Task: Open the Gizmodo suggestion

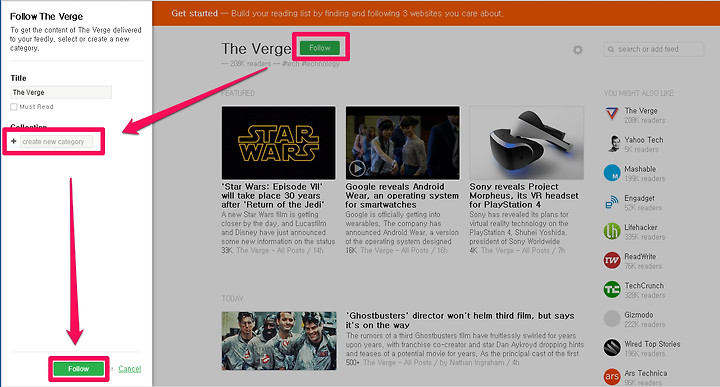Action: pyautogui.click(x=638, y=314)
